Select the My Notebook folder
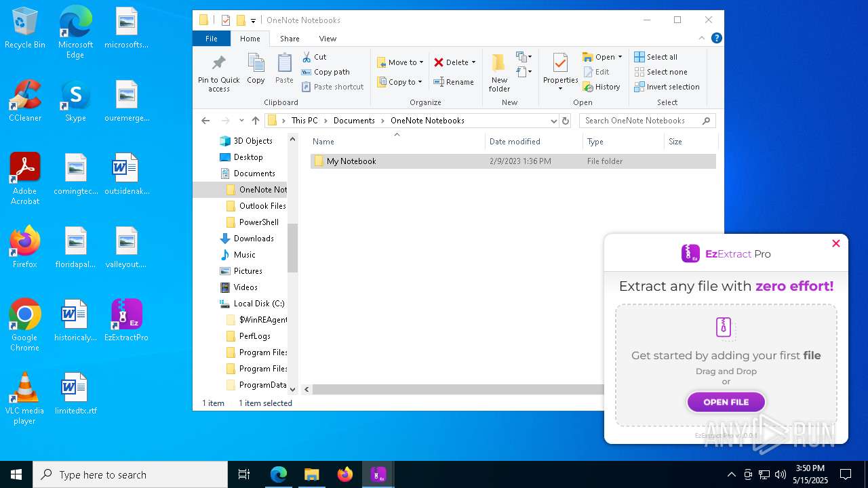The height and width of the screenshot is (488, 868). coord(513,161)
